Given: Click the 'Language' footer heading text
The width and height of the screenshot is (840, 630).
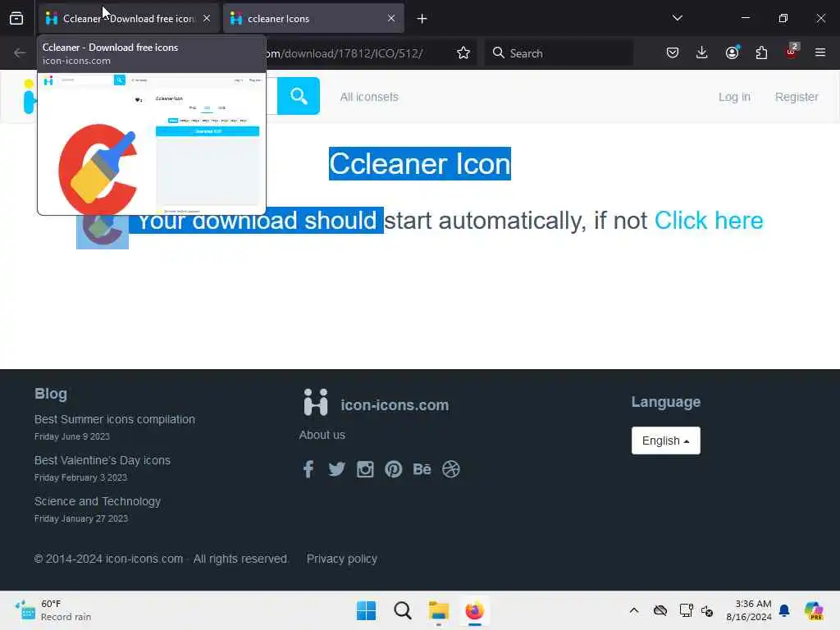Looking at the screenshot, I should click(665, 402).
